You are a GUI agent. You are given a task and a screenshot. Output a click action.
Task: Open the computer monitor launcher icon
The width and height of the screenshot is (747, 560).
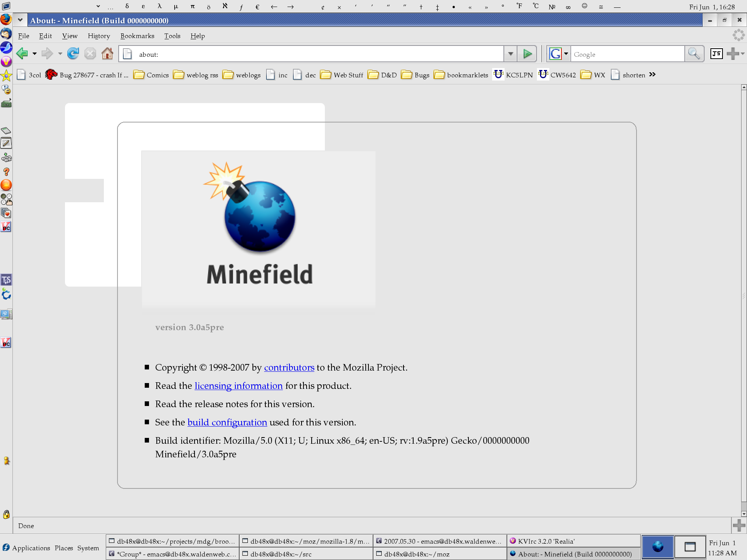point(6,314)
